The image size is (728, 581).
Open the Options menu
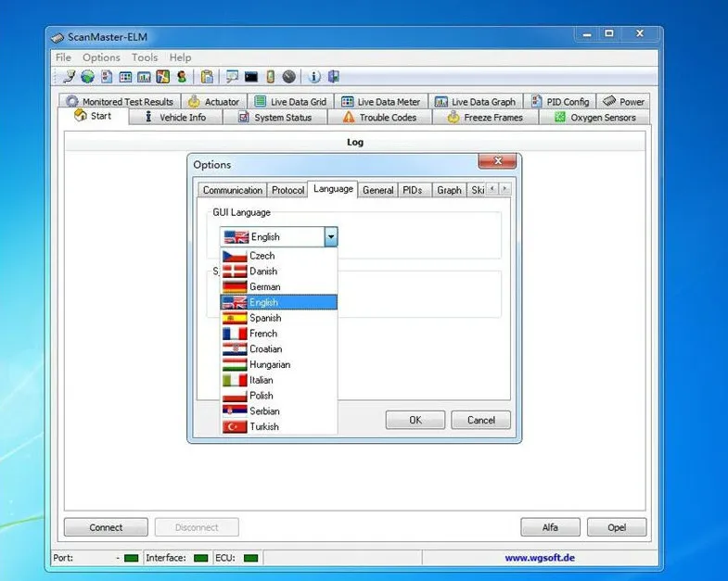click(101, 57)
